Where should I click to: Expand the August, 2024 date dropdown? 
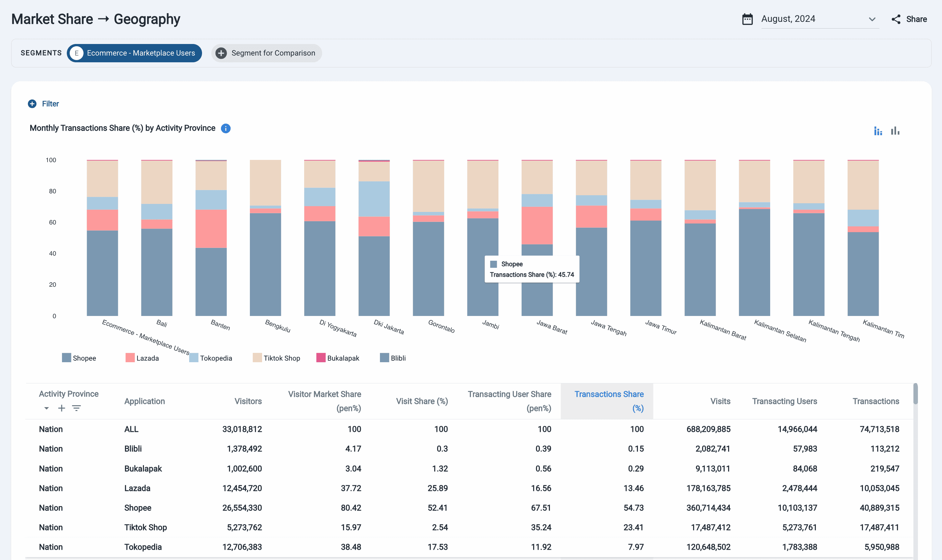tap(820, 19)
